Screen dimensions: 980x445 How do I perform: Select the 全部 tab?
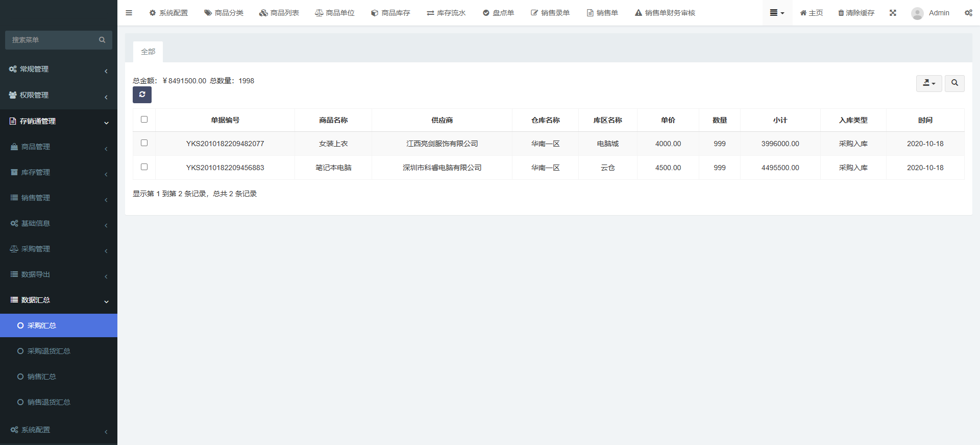point(148,52)
